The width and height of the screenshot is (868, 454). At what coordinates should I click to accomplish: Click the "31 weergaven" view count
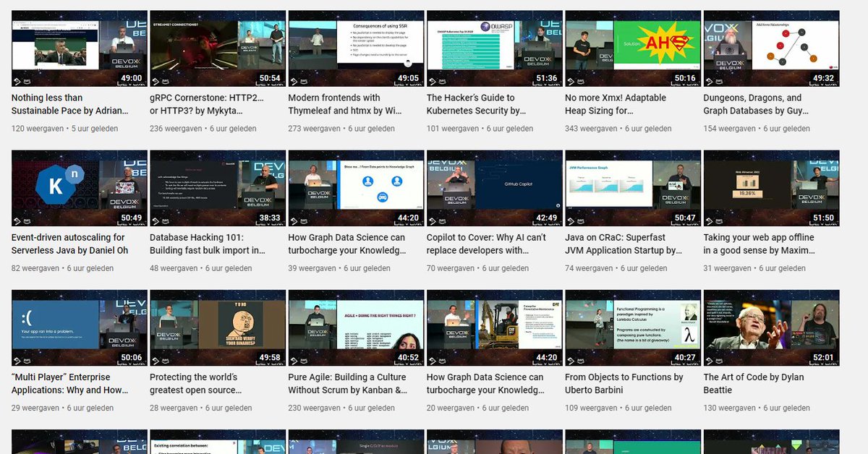tap(728, 268)
